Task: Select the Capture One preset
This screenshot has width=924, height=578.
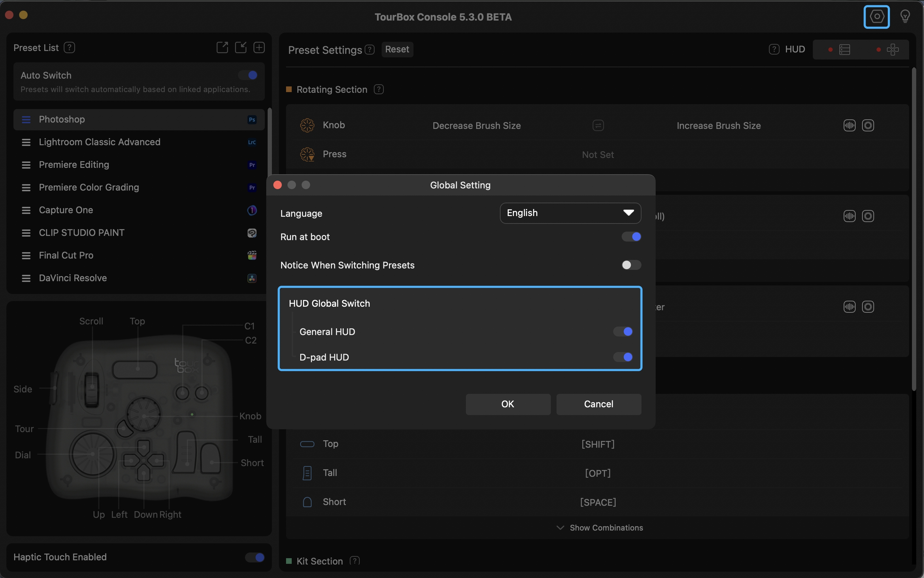Action: 139,210
